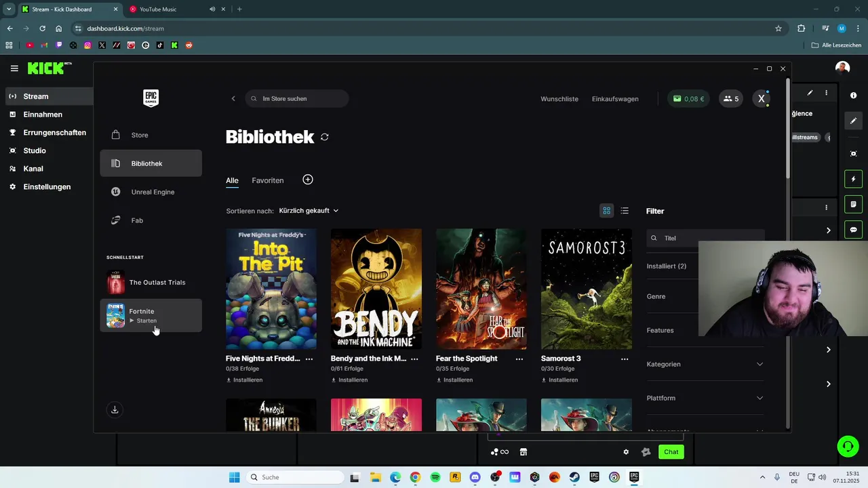868x488 pixels.
Task: Click Kick capture frame icon
Action: 854,154
